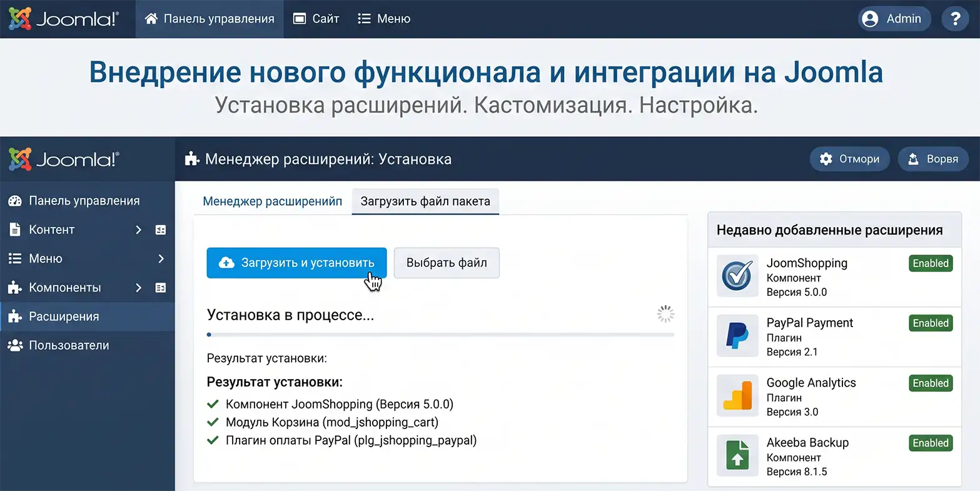The width and height of the screenshot is (980, 491).
Task: Expand the Контент sidebar section chevron
Action: [x=139, y=230]
